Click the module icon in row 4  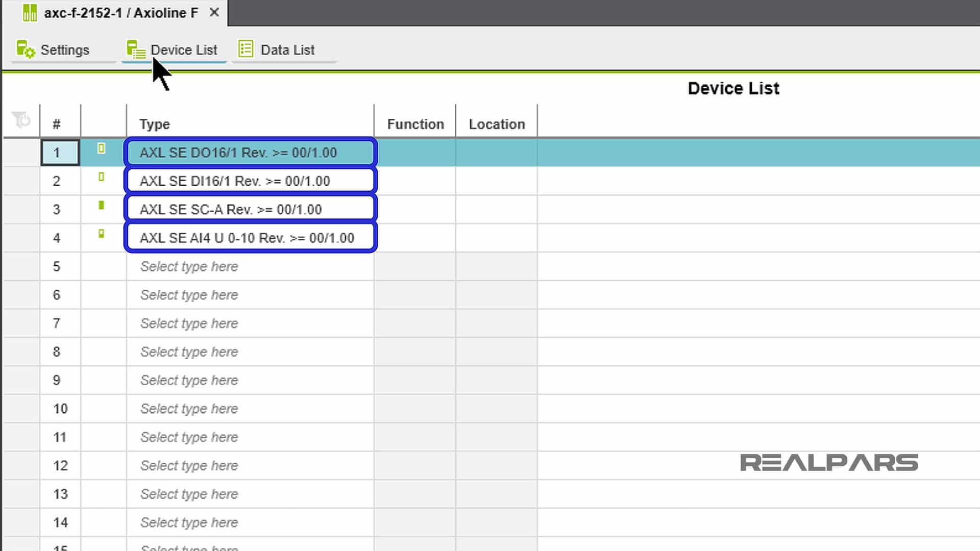101,234
